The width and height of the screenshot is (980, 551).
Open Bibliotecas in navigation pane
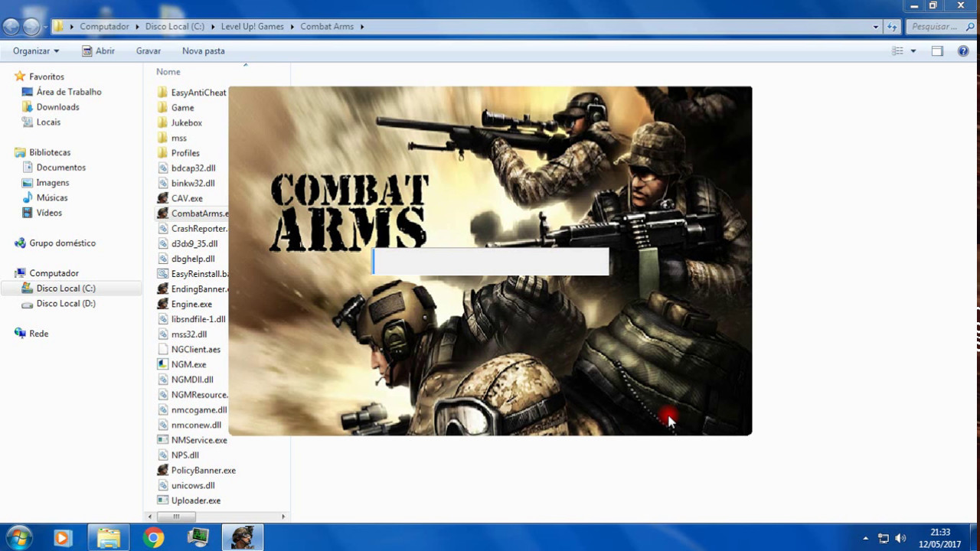[50, 152]
